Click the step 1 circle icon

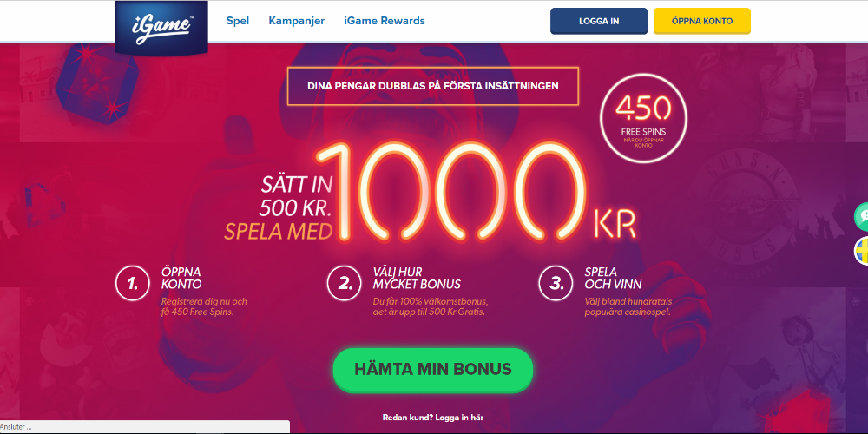pyautogui.click(x=133, y=283)
